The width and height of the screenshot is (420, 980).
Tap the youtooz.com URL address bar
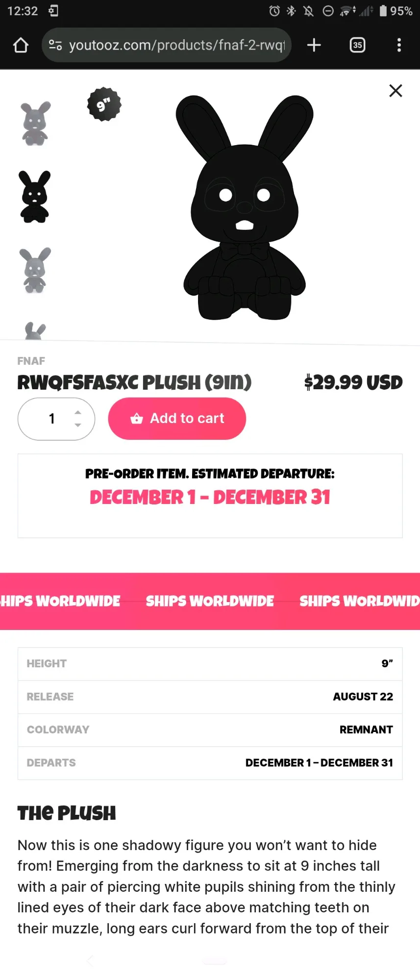176,45
